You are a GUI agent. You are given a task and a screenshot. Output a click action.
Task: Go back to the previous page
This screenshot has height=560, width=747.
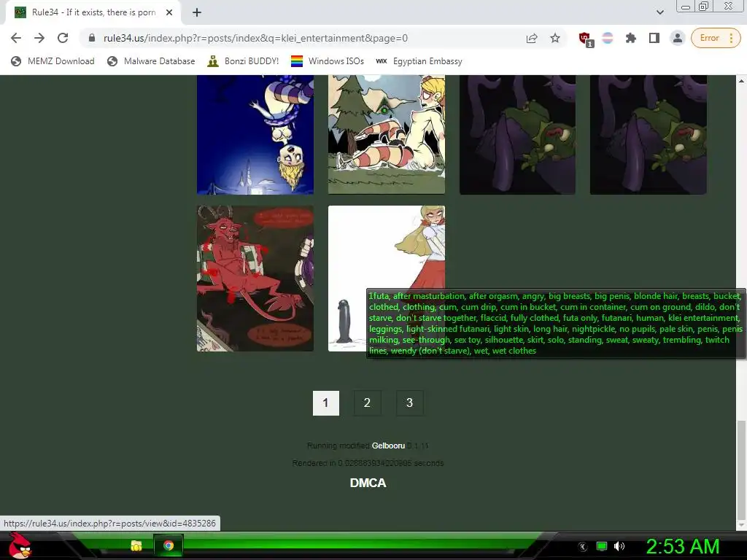[16, 38]
